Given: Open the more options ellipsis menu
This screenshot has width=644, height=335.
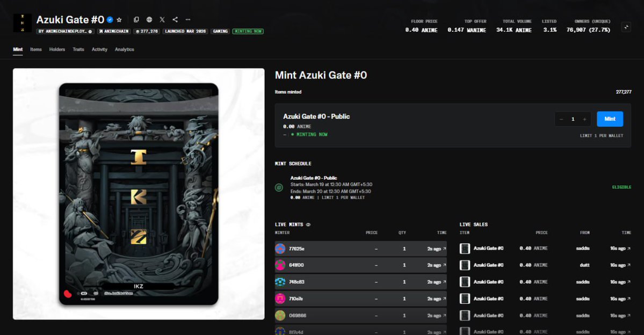Looking at the screenshot, I should tap(187, 20).
